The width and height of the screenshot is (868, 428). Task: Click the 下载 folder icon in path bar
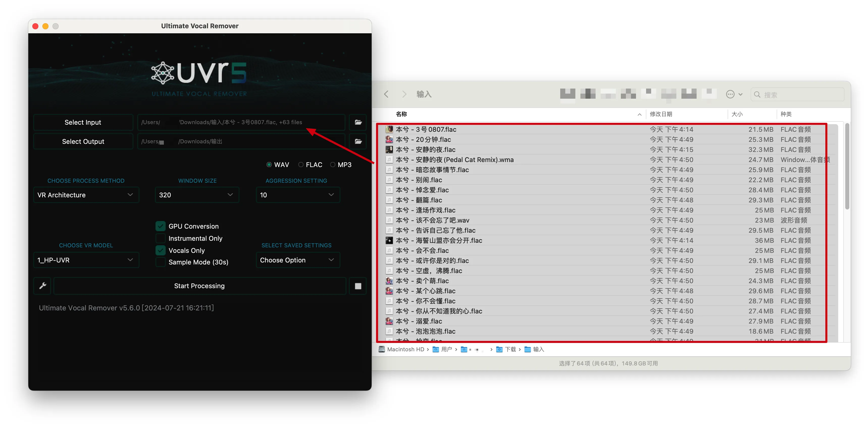click(x=499, y=349)
